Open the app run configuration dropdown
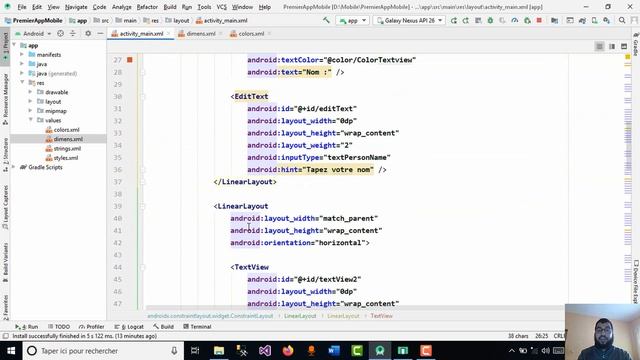640x360 pixels. click(x=353, y=20)
